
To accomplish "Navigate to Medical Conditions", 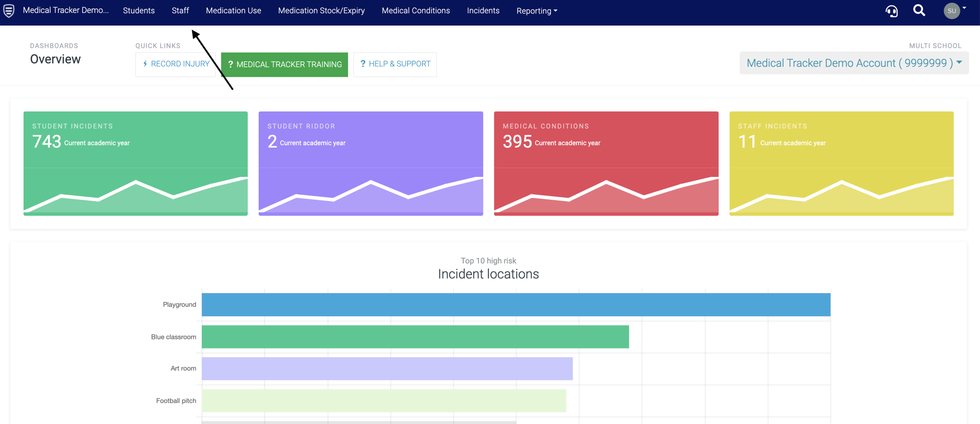I will (416, 10).
